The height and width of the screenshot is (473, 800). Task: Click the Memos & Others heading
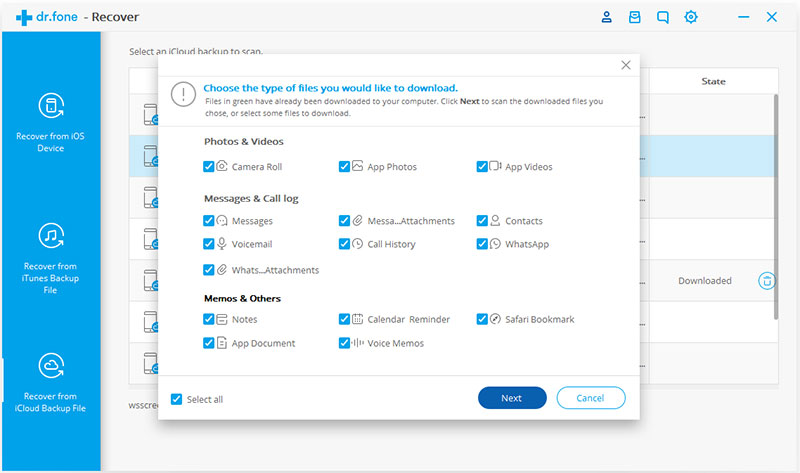click(242, 298)
